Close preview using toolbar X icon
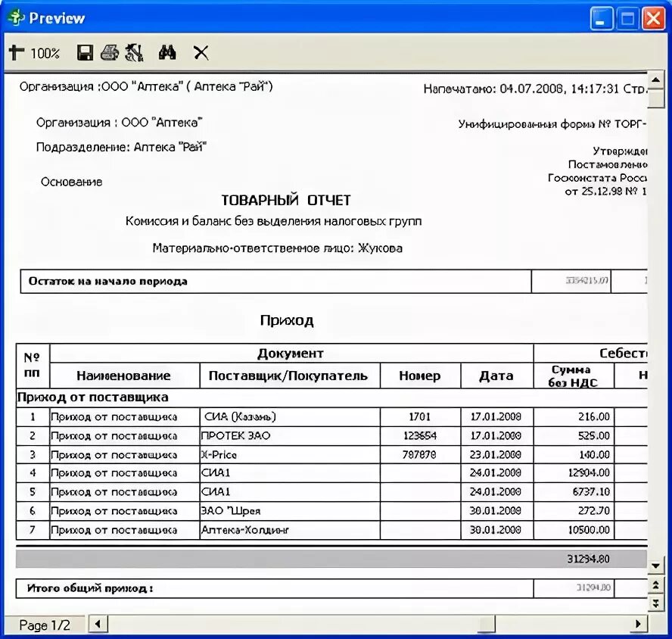This screenshot has width=672, height=639. point(201,53)
